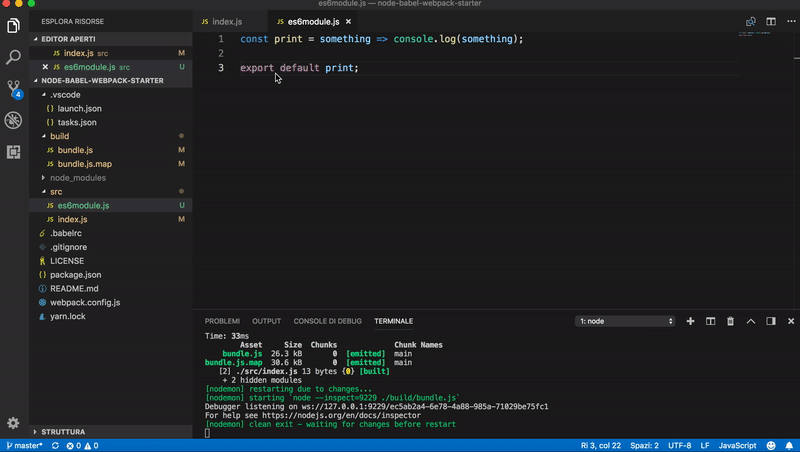Viewport: 800px width, 452px height.
Task: Switch to the PROBLEMI panel tab
Action: coord(222,321)
